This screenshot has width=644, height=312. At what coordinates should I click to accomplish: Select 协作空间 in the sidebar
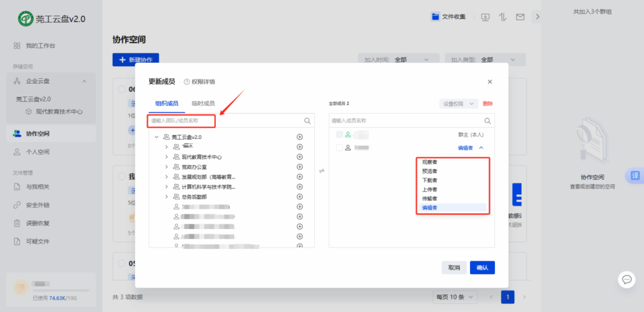51,134
